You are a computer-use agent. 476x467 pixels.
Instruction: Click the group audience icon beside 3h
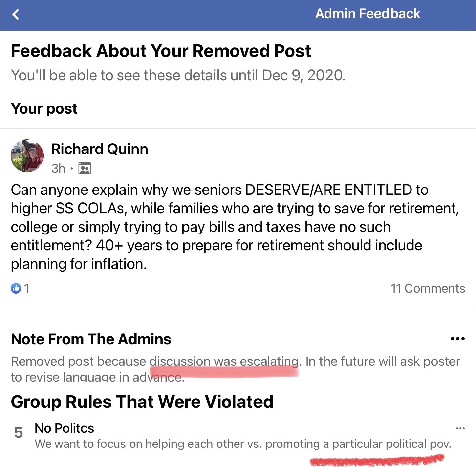pos(84,168)
